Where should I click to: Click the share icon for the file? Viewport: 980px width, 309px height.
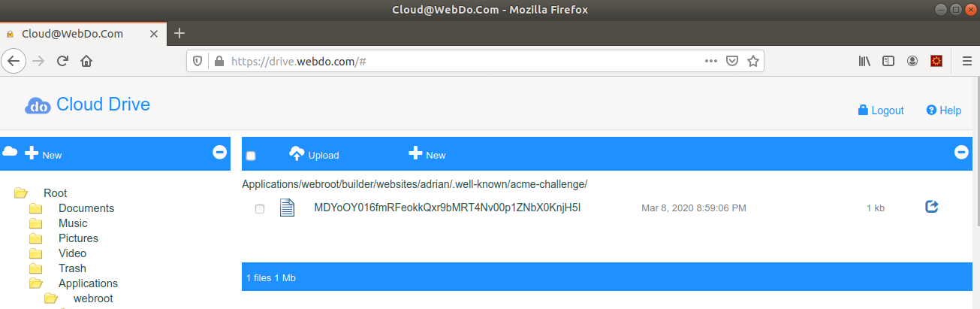click(x=932, y=206)
